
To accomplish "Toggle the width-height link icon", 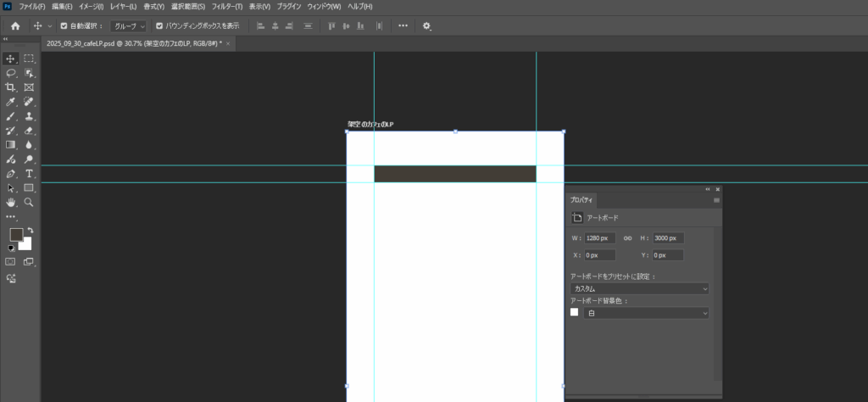I will pyautogui.click(x=628, y=238).
